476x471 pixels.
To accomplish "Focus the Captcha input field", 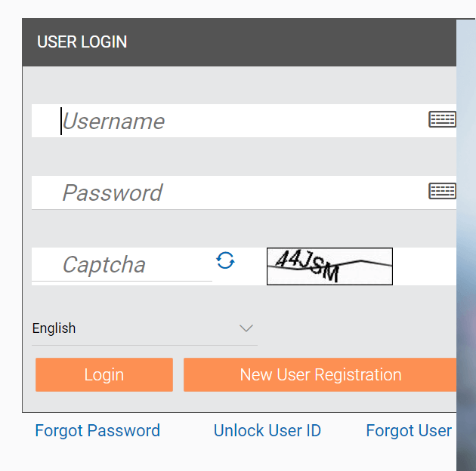I will [122, 265].
